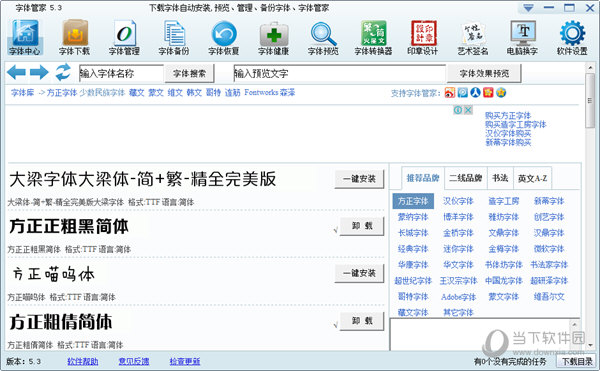Open the 字体恢复 restore icon
The width and height of the screenshot is (600, 371).
pyautogui.click(x=224, y=37)
